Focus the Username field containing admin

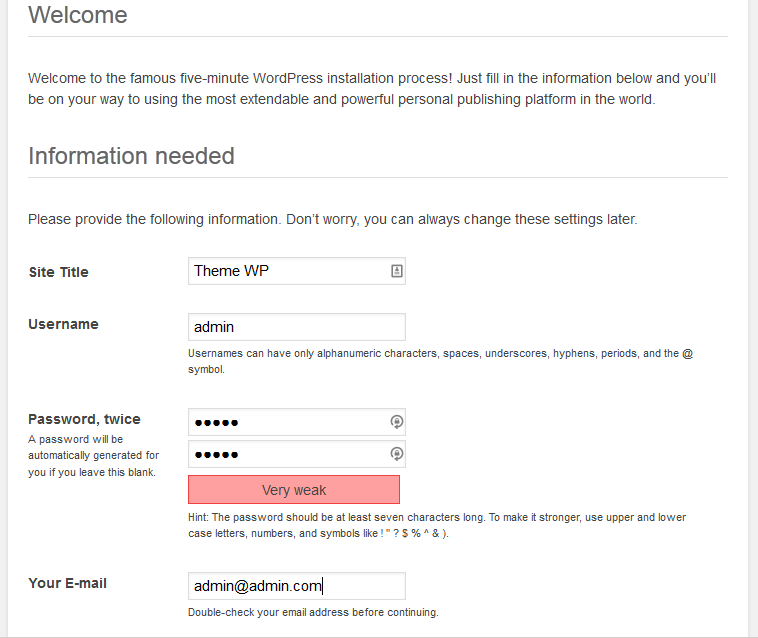point(297,327)
